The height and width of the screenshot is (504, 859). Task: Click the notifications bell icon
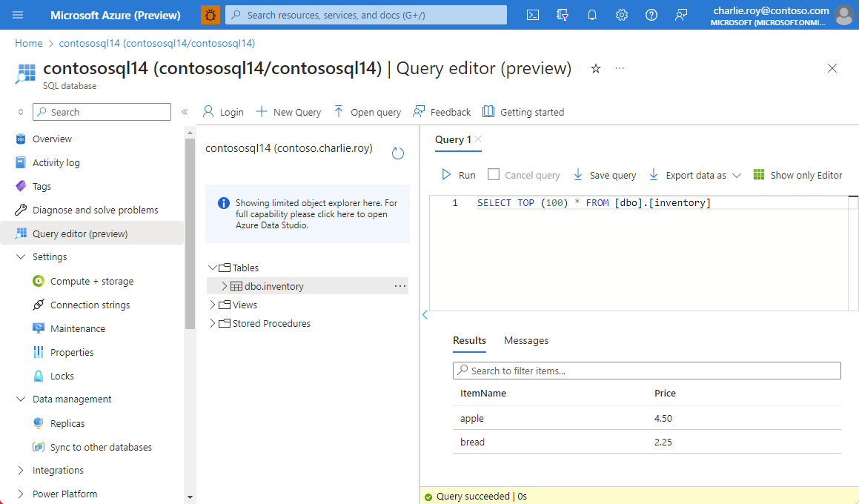[592, 15]
